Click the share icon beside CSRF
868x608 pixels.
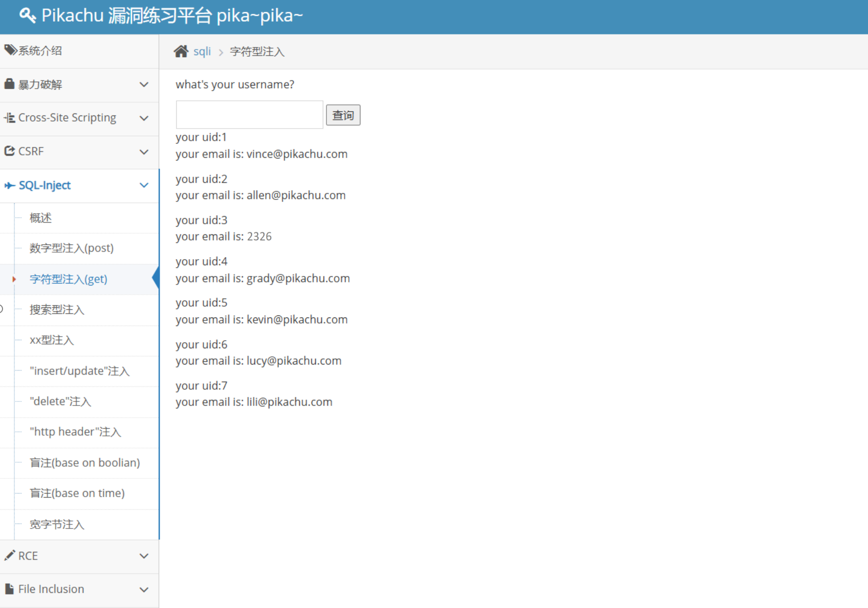tap(9, 151)
